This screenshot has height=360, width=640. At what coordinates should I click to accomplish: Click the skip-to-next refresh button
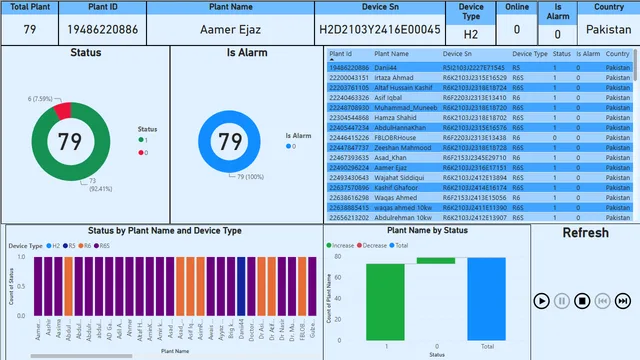(623, 301)
